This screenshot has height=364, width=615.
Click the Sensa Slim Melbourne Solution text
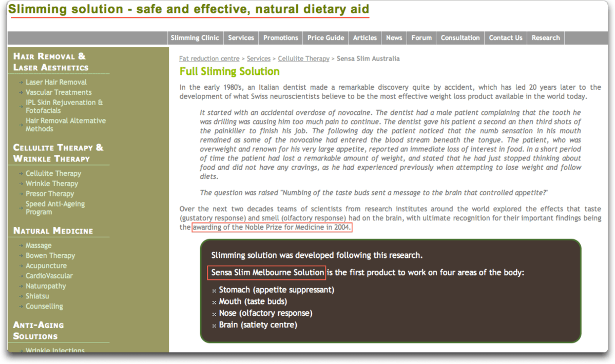tap(267, 273)
